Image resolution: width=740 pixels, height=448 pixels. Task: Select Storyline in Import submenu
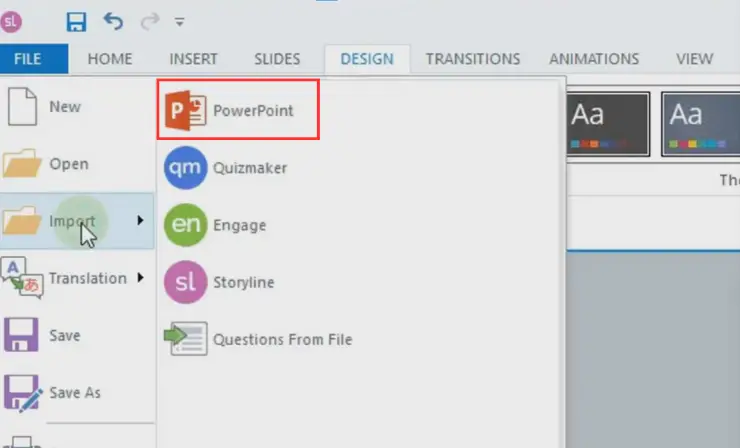[x=244, y=282]
